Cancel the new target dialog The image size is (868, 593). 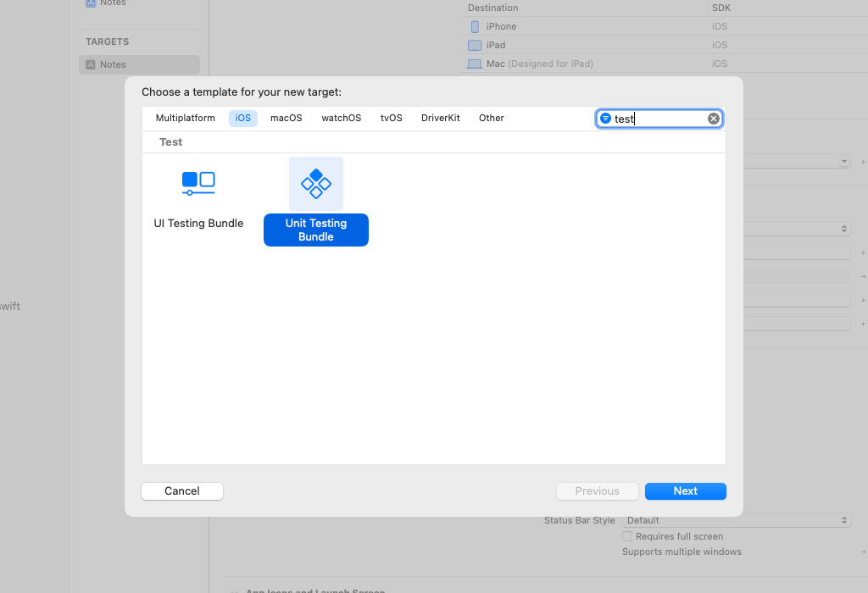pos(181,491)
